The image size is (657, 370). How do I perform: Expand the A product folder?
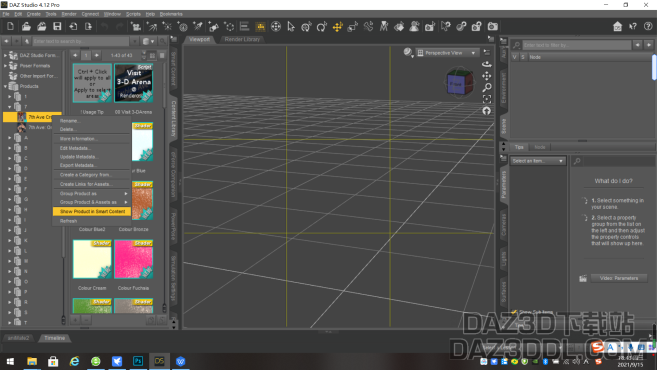(10, 137)
